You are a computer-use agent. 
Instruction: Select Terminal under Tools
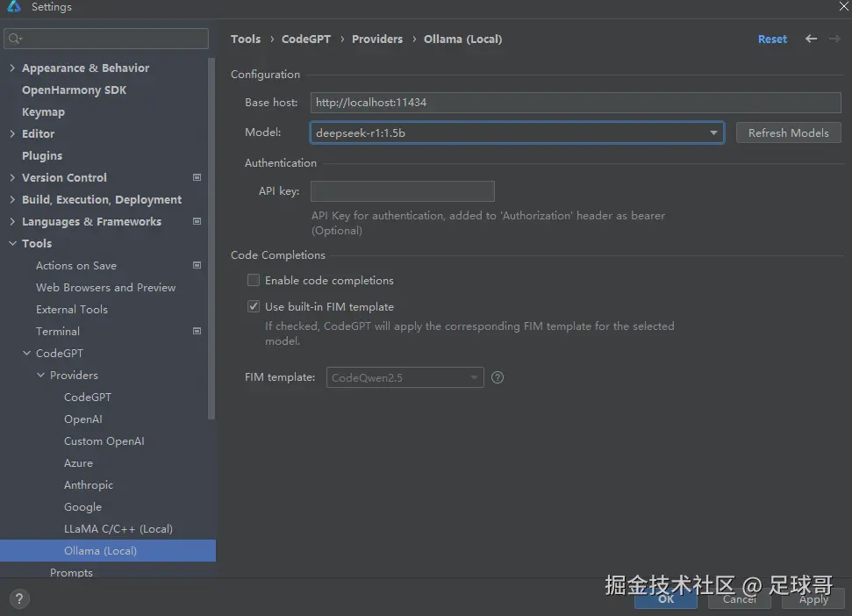[58, 332]
